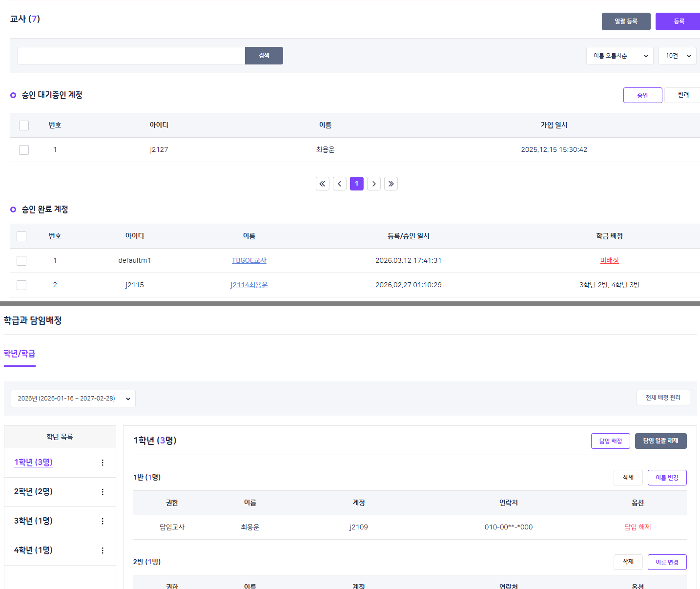700x589 pixels.
Task: Click the previous page arrow
Action: coord(340,184)
